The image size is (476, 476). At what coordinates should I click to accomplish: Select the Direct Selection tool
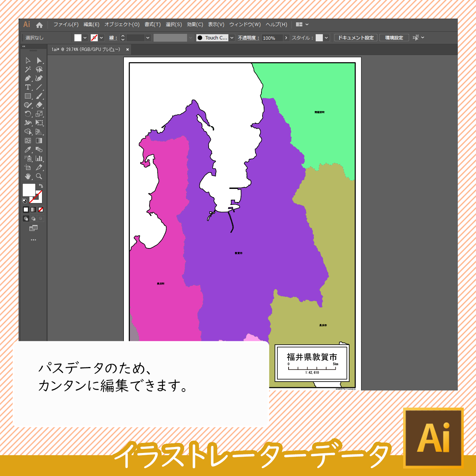39,61
